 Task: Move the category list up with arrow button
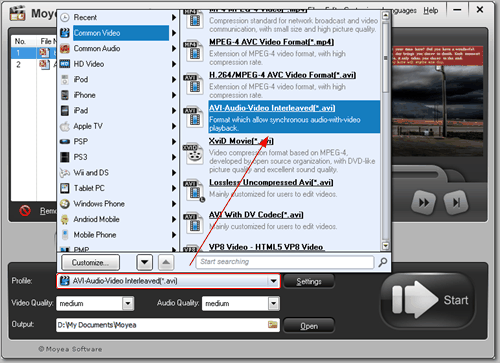(166, 263)
